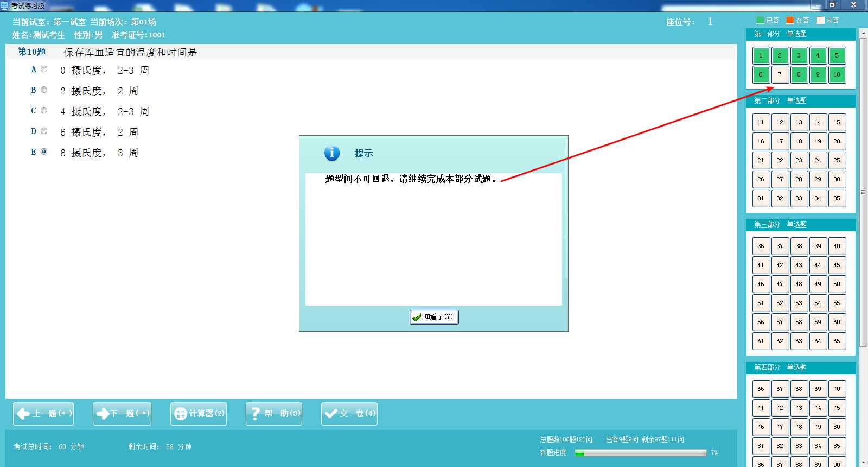This screenshot has width=868, height=467.
Task: Open question 18 tile
Action: coord(799,141)
